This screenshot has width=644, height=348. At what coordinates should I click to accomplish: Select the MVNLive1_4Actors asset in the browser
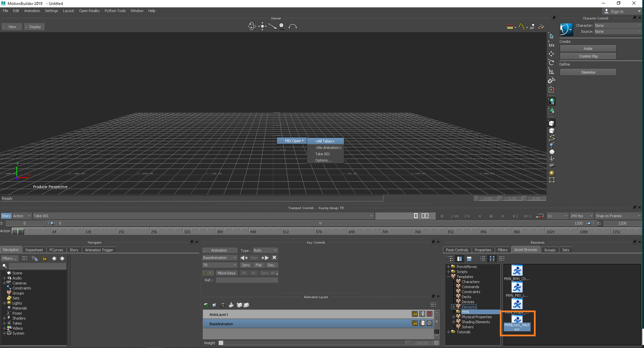pos(517,323)
